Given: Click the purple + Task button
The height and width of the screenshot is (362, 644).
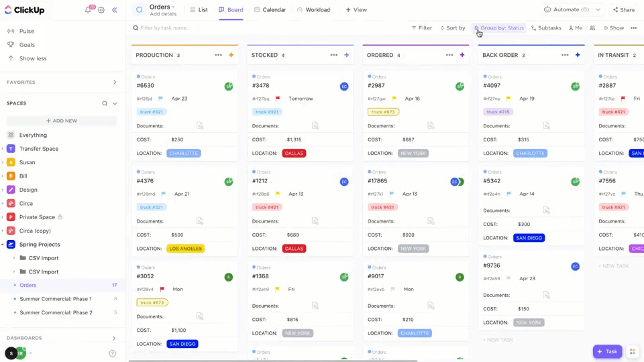Looking at the screenshot, I should coord(607,352).
